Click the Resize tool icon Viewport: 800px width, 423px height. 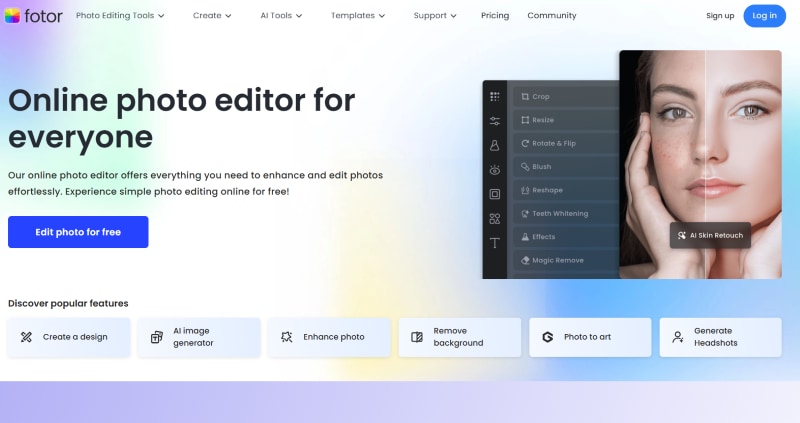[x=525, y=120]
